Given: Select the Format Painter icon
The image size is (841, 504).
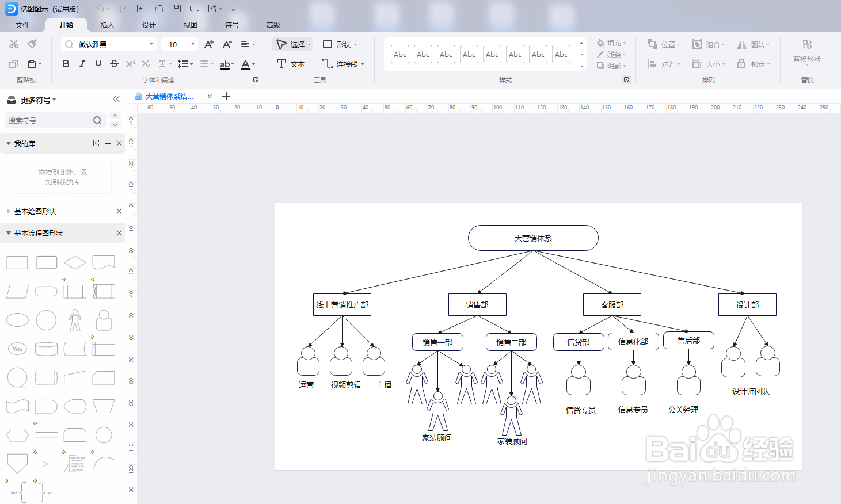Looking at the screenshot, I should tap(32, 44).
